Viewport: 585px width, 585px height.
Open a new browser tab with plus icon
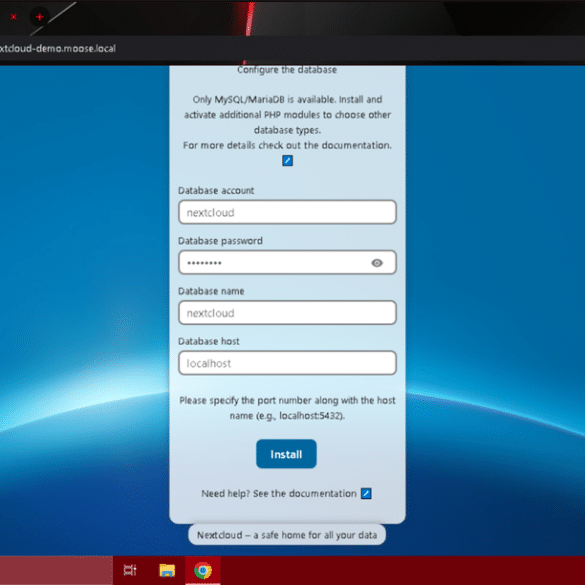click(x=40, y=17)
